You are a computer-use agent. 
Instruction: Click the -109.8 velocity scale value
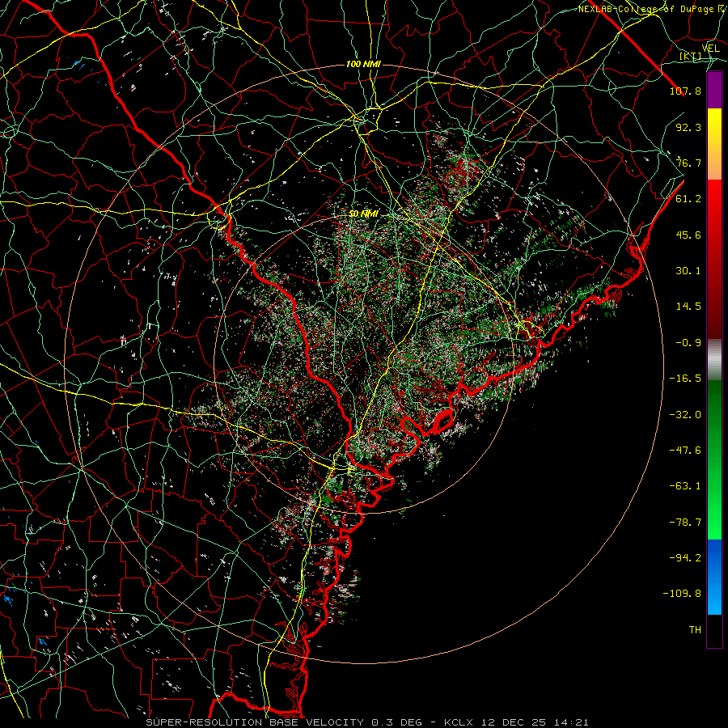(x=682, y=594)
